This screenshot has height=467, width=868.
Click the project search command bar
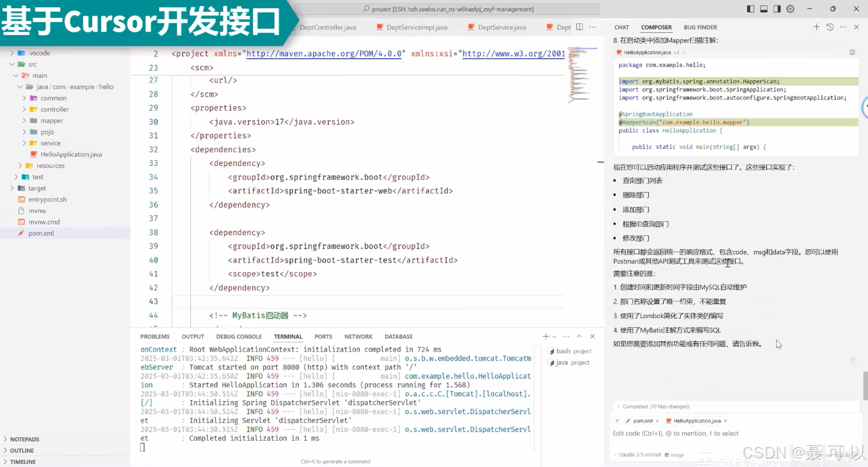click(448, 9)
